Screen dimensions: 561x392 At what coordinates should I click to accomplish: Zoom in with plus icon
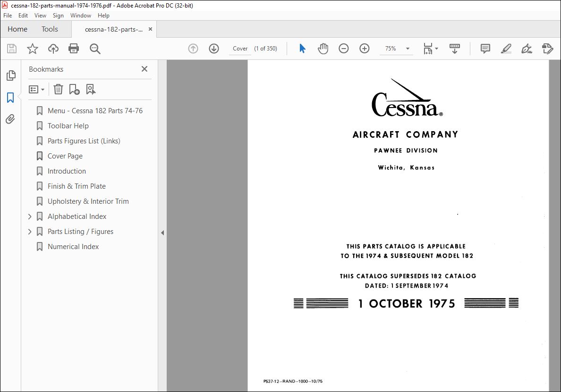coord(364,49)
